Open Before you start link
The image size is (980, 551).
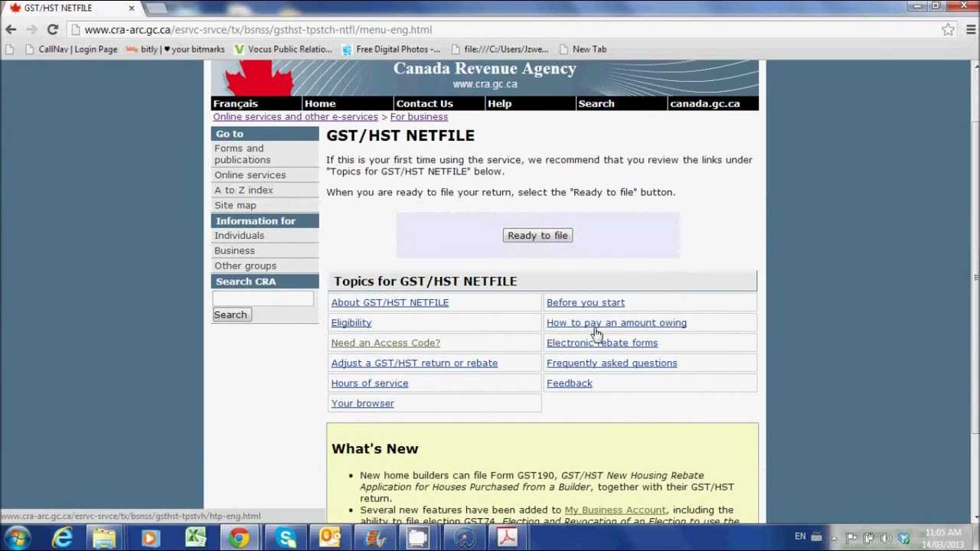tap(586, 302)
